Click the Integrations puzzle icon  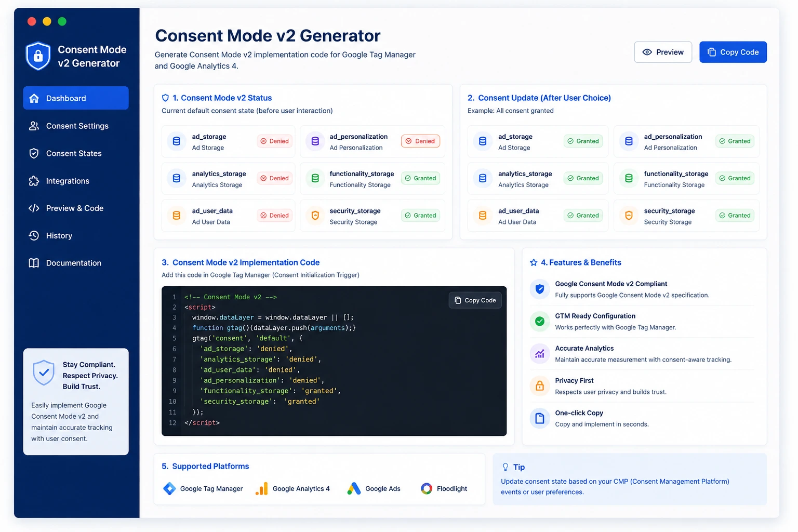coord(34,181)
